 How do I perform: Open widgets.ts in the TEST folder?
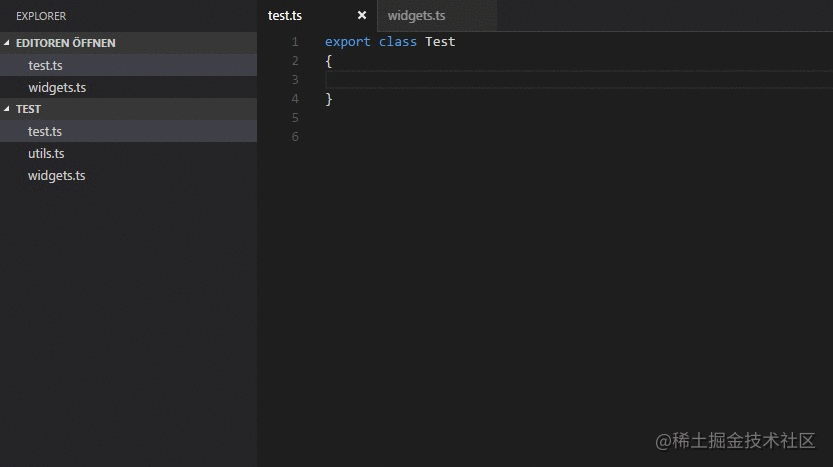(x=57, y=175)
